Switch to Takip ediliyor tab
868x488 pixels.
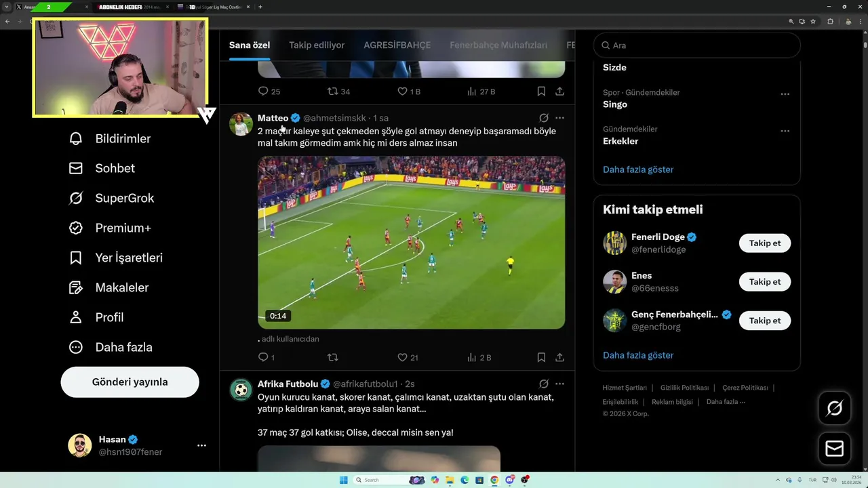tap(317, 45)
